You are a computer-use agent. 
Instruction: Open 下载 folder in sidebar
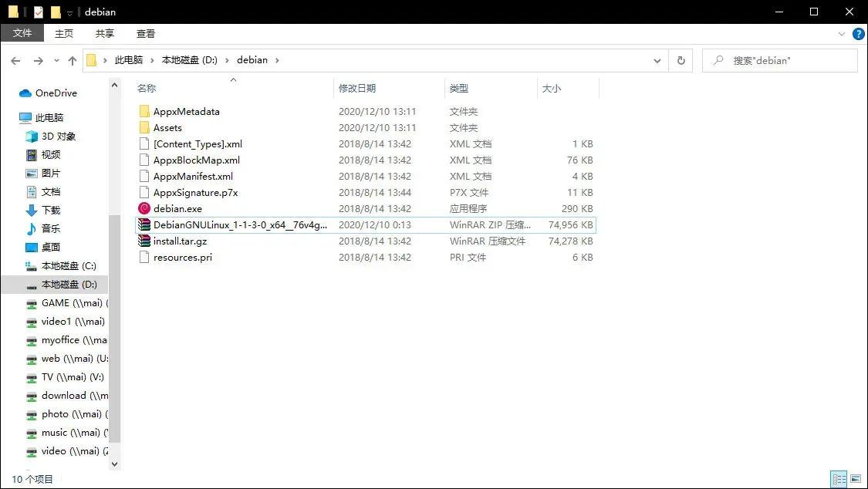43,211
